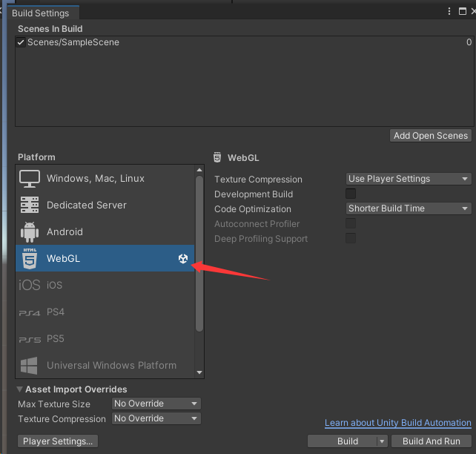The image size is (476, 454).
Task: Click the Add Open Scenes button
Action: (431, 136)
